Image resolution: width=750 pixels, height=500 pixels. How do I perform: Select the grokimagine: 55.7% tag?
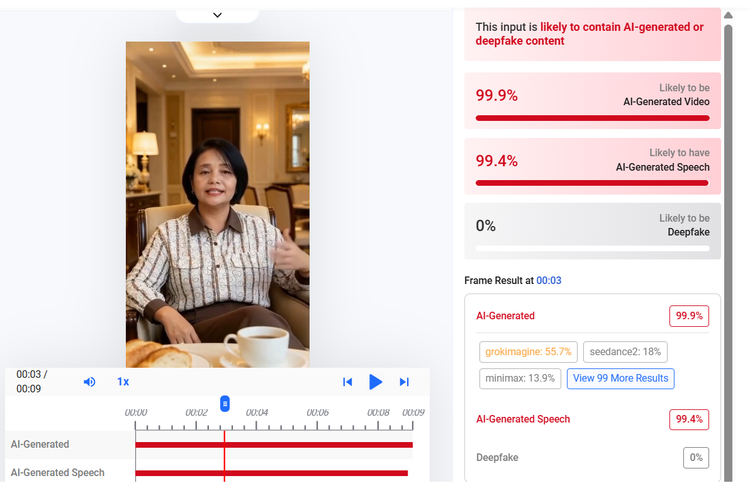528,352
